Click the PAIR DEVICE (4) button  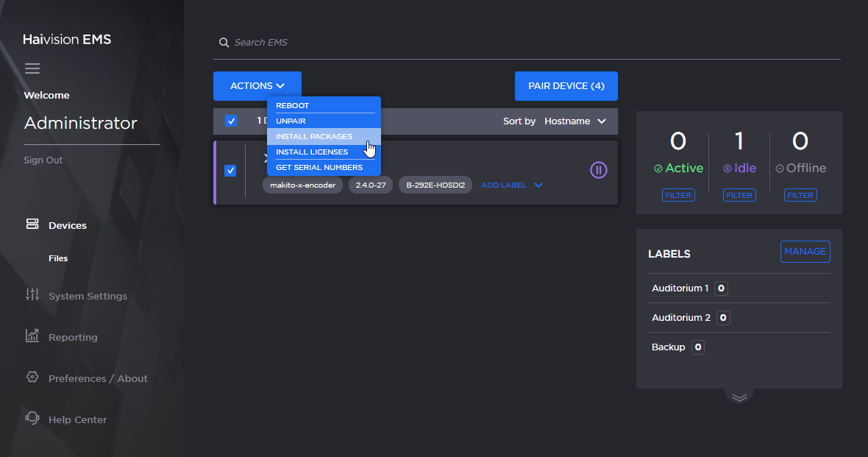point(566,85)
